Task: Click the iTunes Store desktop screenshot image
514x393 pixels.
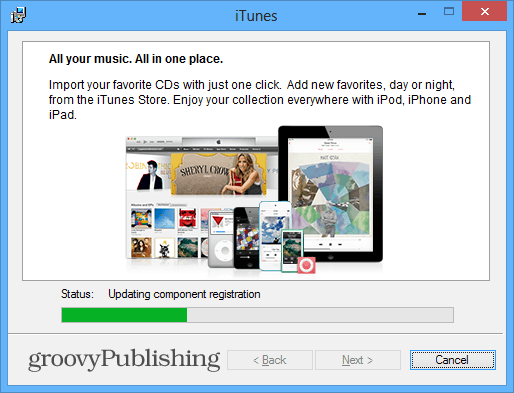Action: click(202, 197)
